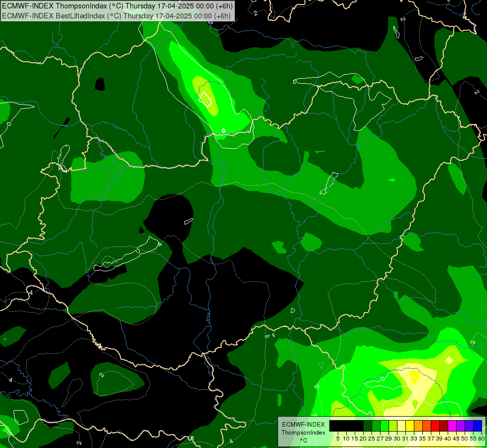Click the blue legend swatch for 55–60

(478, 426)
